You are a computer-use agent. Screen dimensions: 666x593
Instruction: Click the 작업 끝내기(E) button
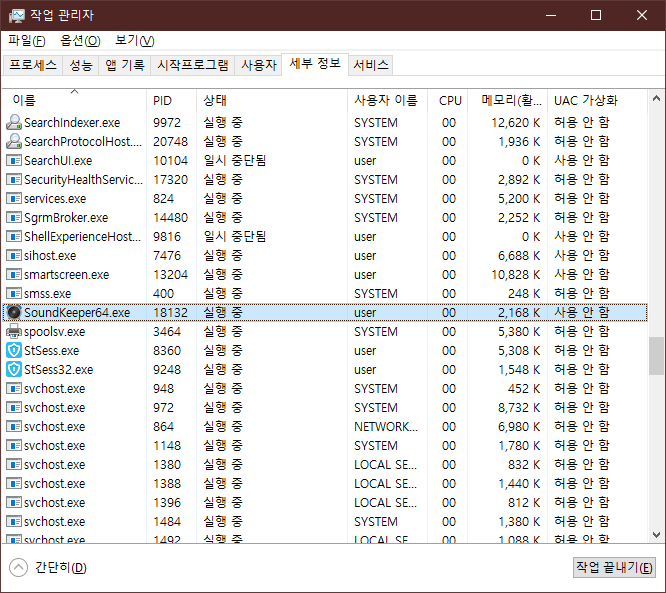tap(614, 568)
